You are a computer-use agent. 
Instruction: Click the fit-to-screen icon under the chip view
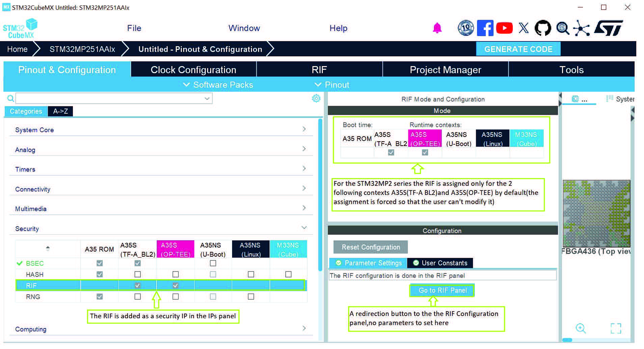[x=616, y=328]
